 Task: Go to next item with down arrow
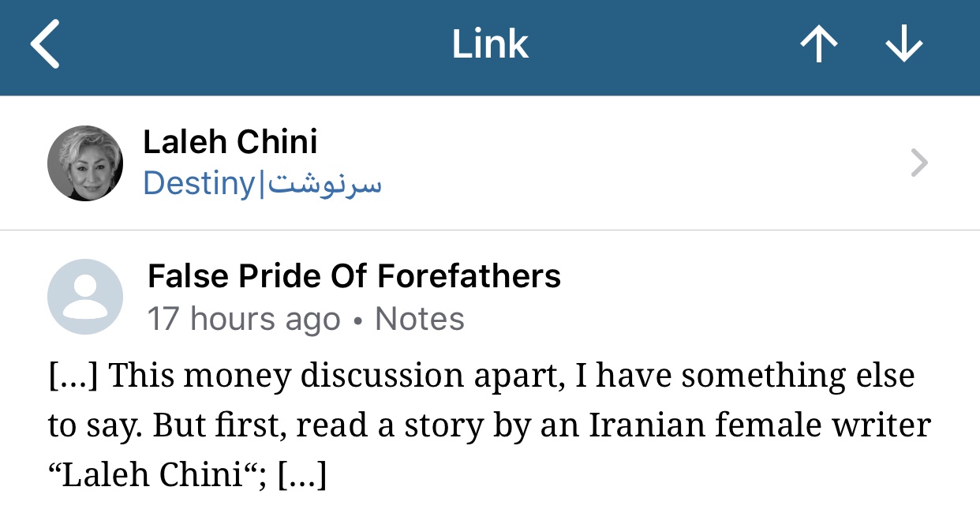click(x=904, y=46)
